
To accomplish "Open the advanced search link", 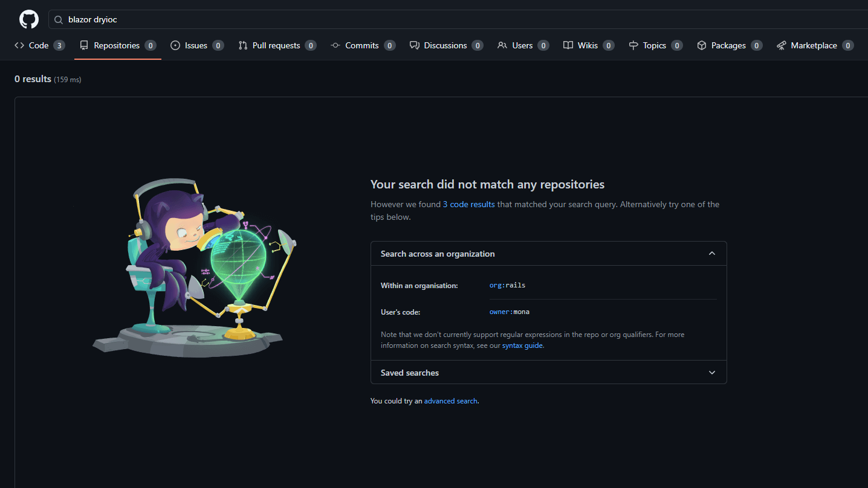I will pos(450,401).
